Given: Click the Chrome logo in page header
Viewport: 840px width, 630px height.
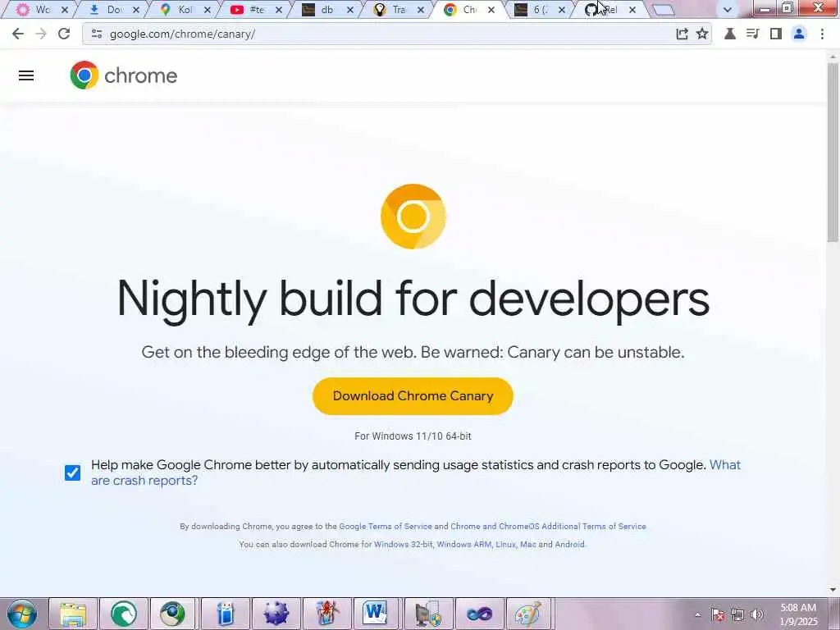Looking at the screenshot, I should (x=124, y=75).
